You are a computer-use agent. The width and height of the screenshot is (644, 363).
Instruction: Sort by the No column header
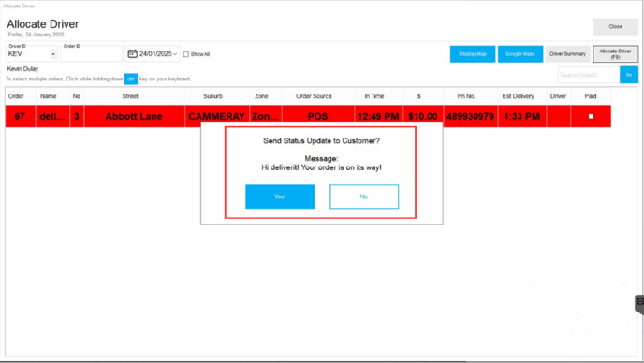point(77,96)
